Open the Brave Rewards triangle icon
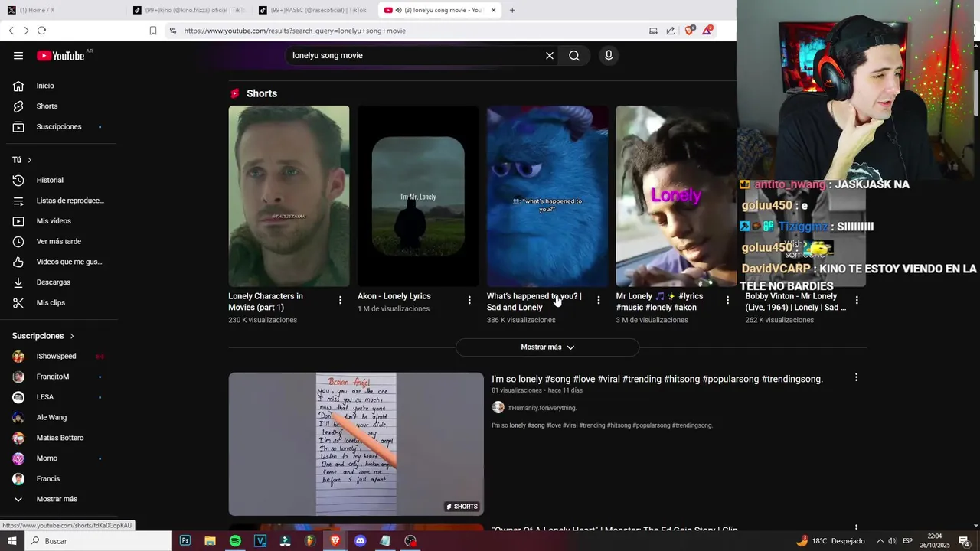 [708, 31]
